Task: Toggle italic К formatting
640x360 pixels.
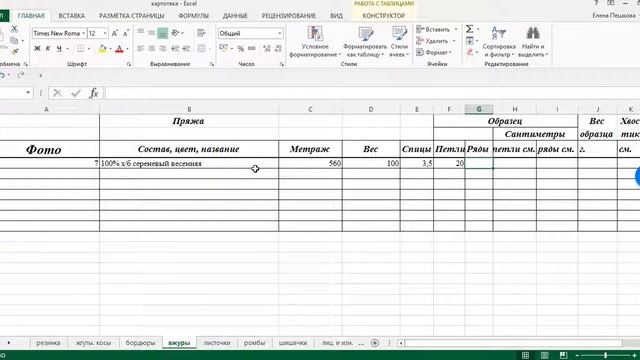Action: (x=48, y=49)
